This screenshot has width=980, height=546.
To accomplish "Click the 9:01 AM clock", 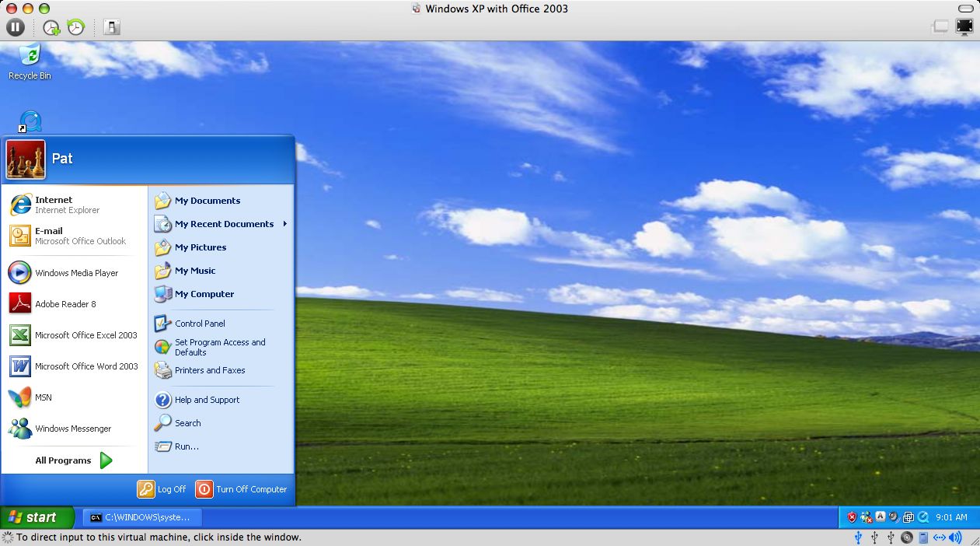I will 951,517.
